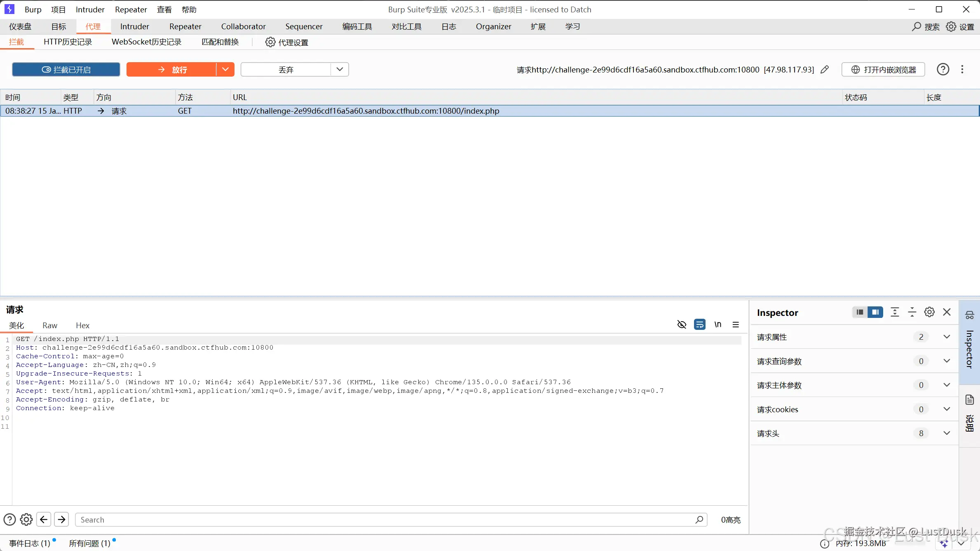Switch Inspector to left-docked layout
The height and width of the screenshot is (551, 980).
click(860, 312)
